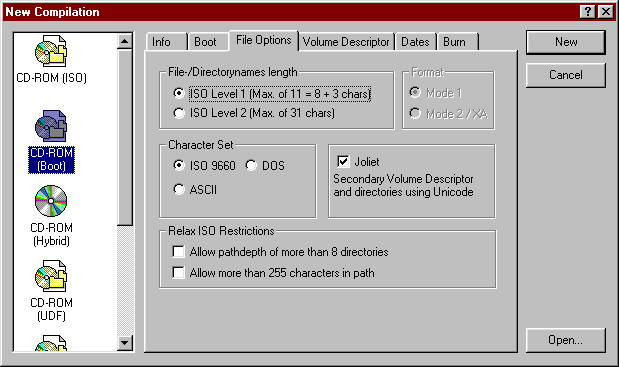This screenshot has width=619, height=367.
Task: Choose the CD-ROM (Boot) compilation icon
Action: pyautogui.click(x=51, y=126)
